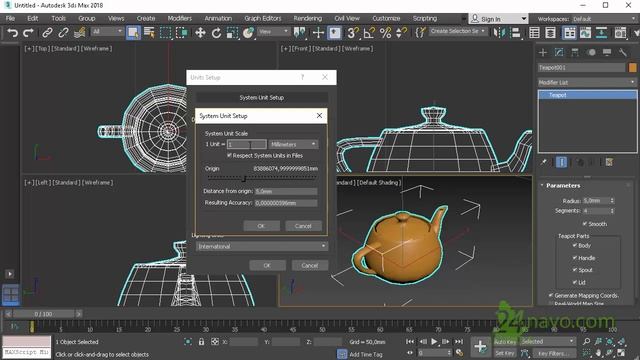Toggle the 3D Snaps icon
This screenshot has width=640, height=360.
[x=353, y=33]
